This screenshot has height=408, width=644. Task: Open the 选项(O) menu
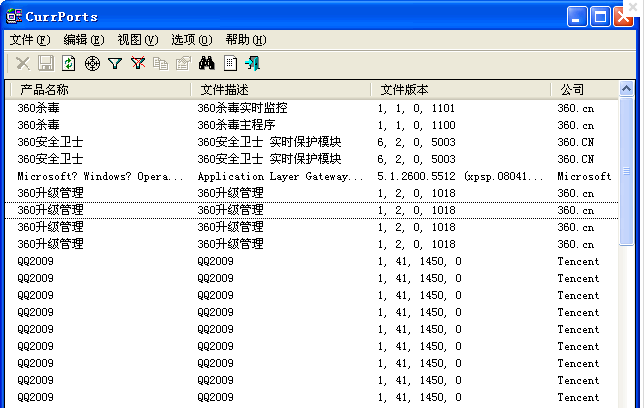(192, 40)
